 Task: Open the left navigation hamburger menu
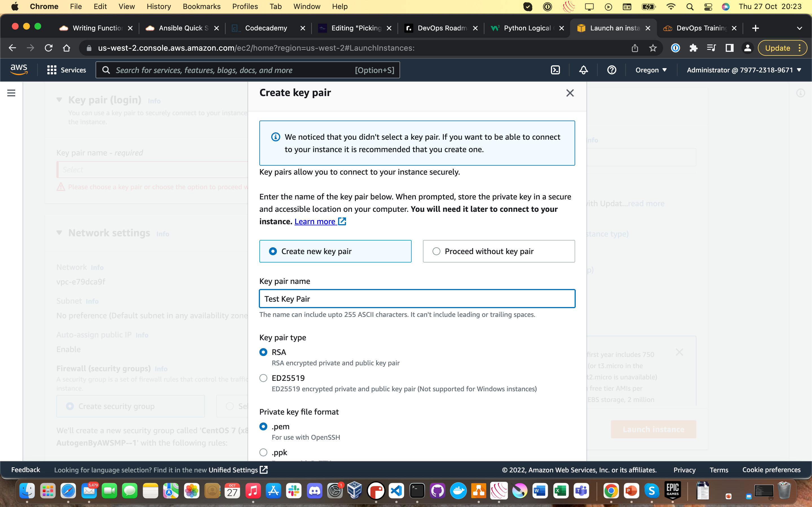click(11, 93)
